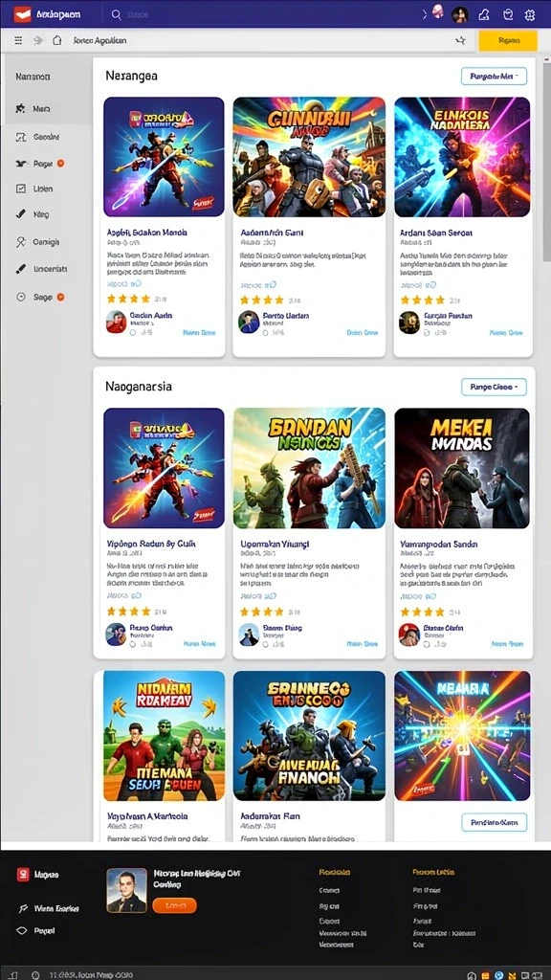Click the orange button in the footer
This screenshot has width=551, height=980.
tap(174, 905)
